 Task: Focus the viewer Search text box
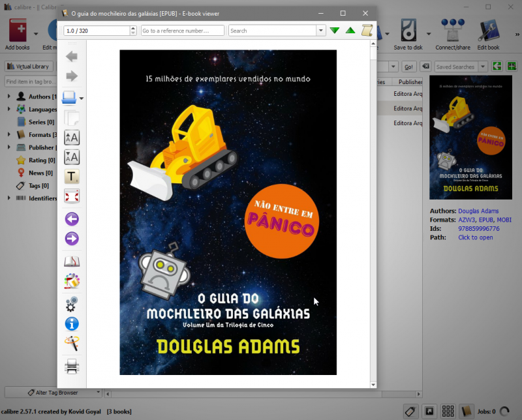click(x=273, y=31)
